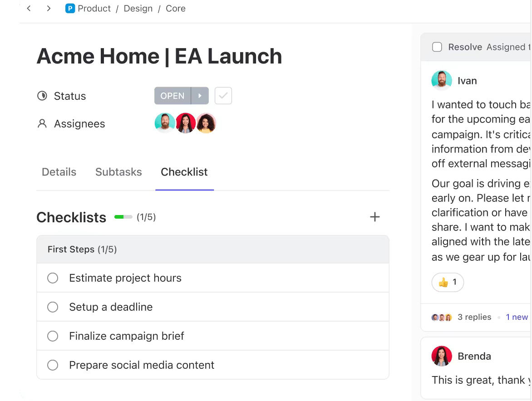Go forward with the right arrow
Viewport: 532px width, 401px height.
pos(49,9)
